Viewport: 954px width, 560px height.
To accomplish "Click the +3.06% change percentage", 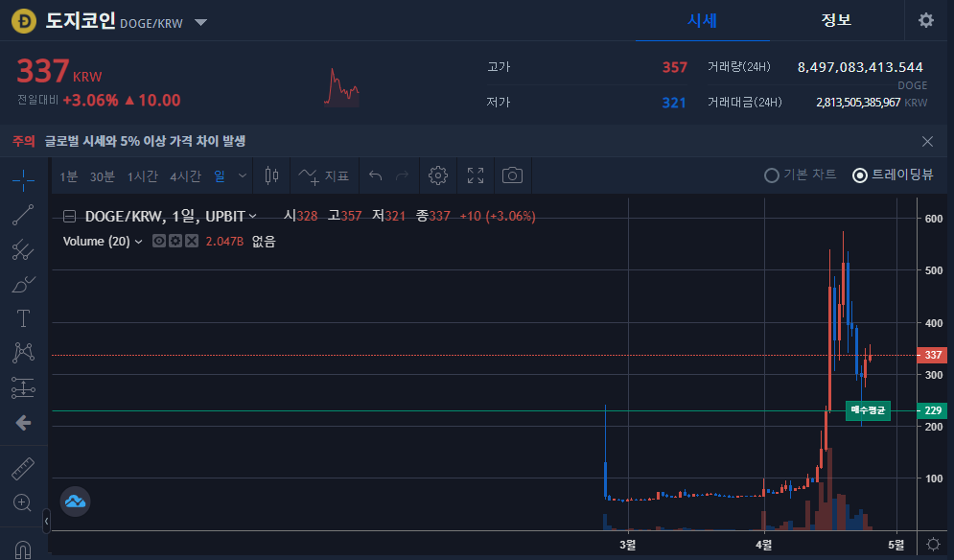I will tap(91, 101).
